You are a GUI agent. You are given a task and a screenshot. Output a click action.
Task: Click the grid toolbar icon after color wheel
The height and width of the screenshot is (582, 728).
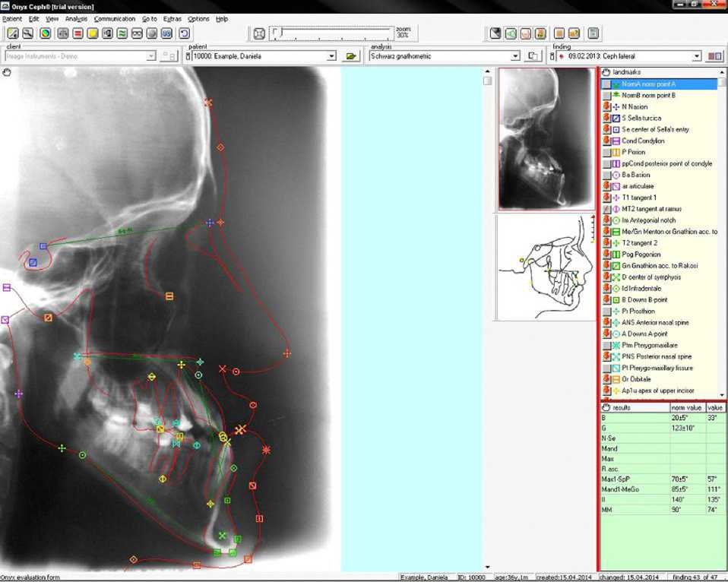(x=62, y=33)
